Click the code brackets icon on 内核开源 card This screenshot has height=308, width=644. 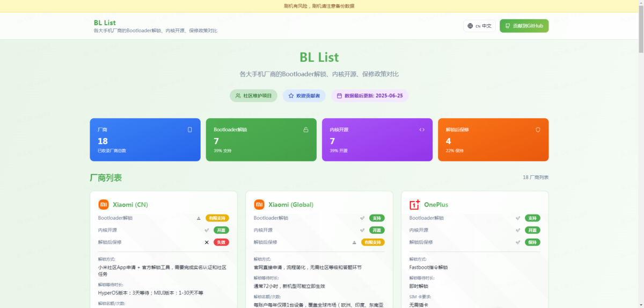pos(422,130)
